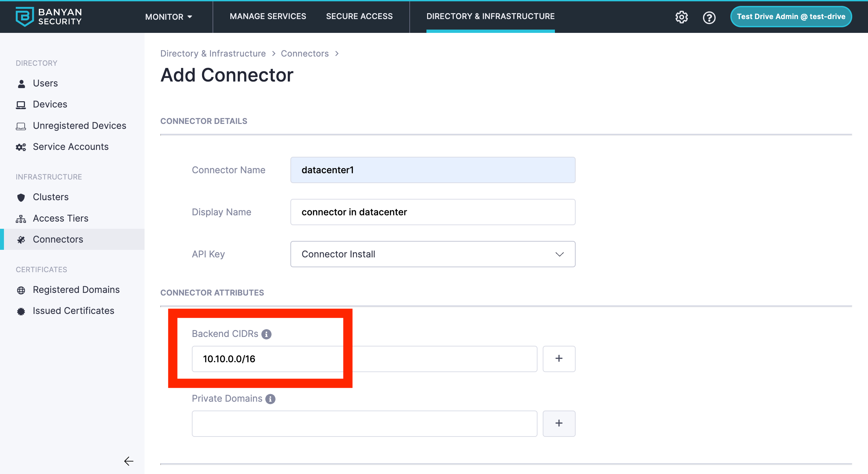
Task: Click the Connector Attributes section label
Action: (x=212, y=293)
